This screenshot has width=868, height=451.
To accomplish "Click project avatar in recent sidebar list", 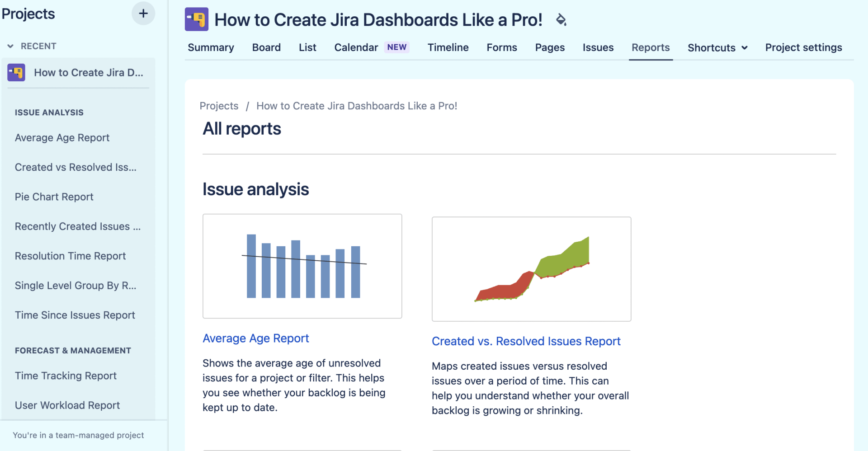I will [16, 72].
